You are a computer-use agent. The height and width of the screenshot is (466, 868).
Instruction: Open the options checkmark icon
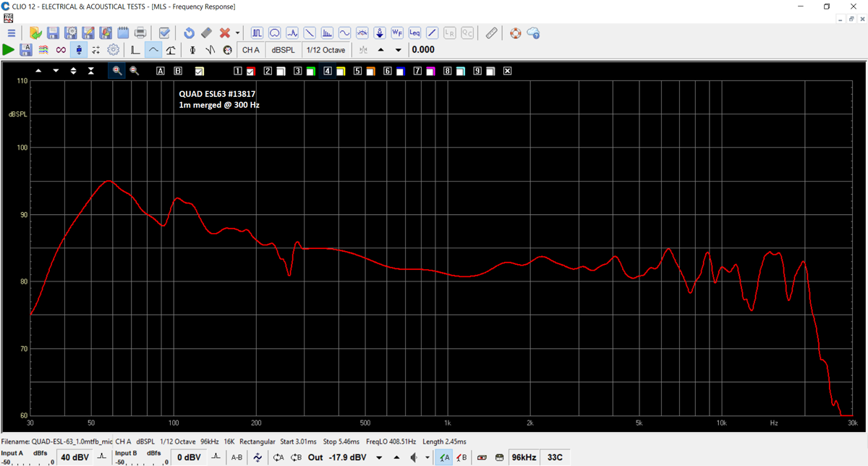point(164,33)
